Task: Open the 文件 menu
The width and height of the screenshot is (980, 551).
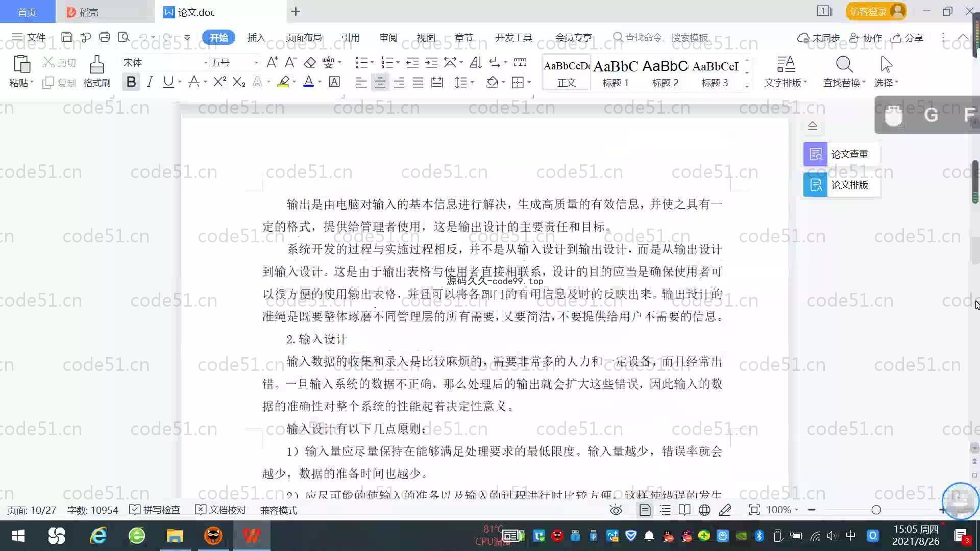Action: tap(29, 37)
